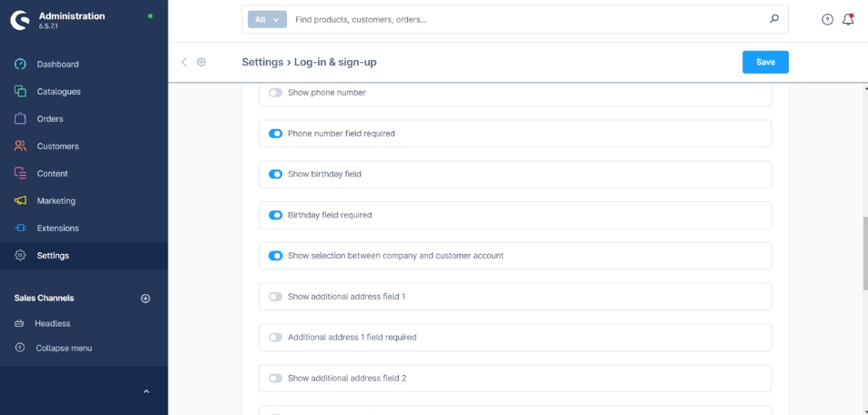Turn on Show additional address field 1

coord(275,297)
